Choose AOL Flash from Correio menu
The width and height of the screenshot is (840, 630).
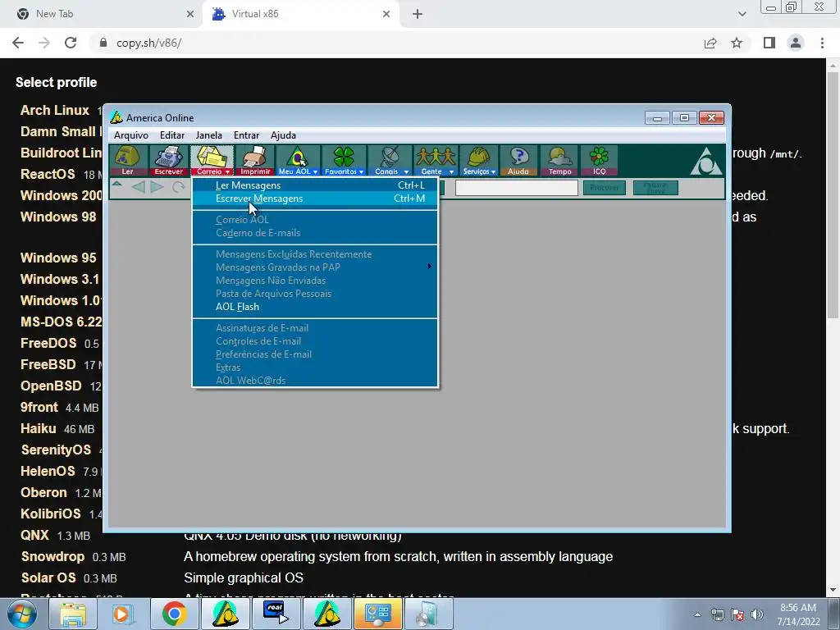[x=315, y=307]
